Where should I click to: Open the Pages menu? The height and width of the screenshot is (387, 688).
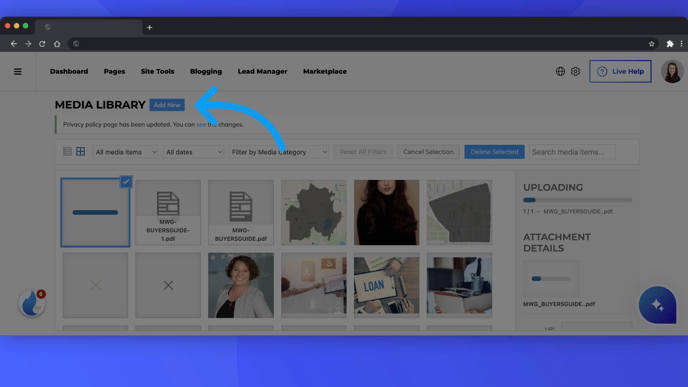coord(115,71)
